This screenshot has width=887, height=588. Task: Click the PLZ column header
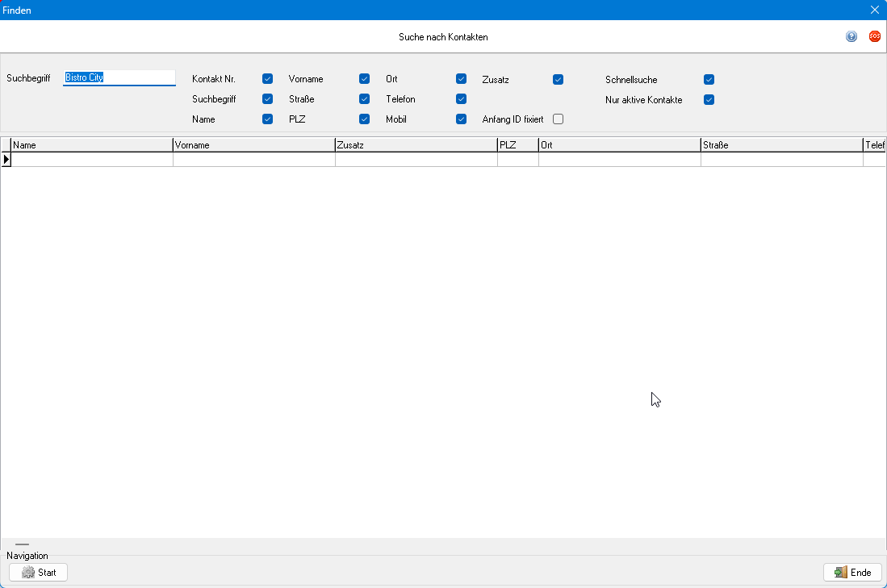[x=517, y=145]
